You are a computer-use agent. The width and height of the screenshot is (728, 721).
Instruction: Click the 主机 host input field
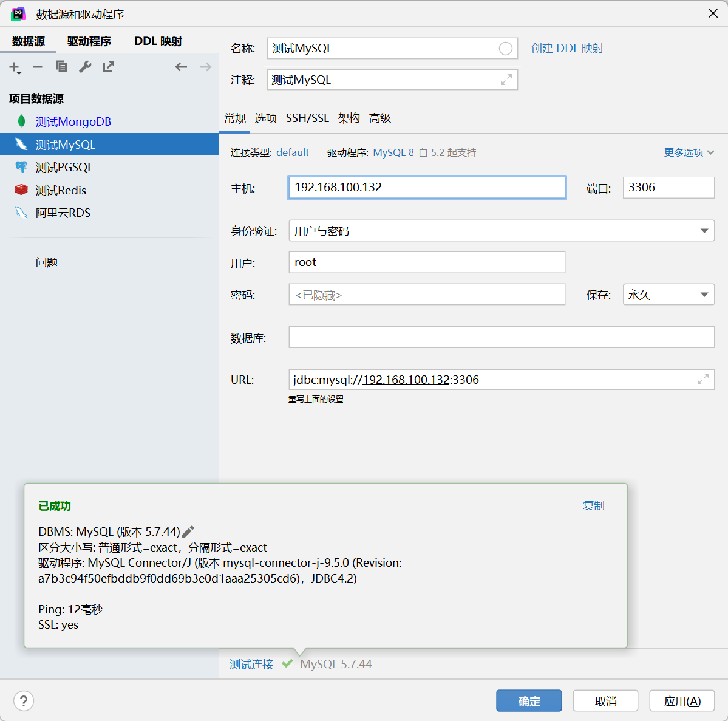[x=427, y=188]
